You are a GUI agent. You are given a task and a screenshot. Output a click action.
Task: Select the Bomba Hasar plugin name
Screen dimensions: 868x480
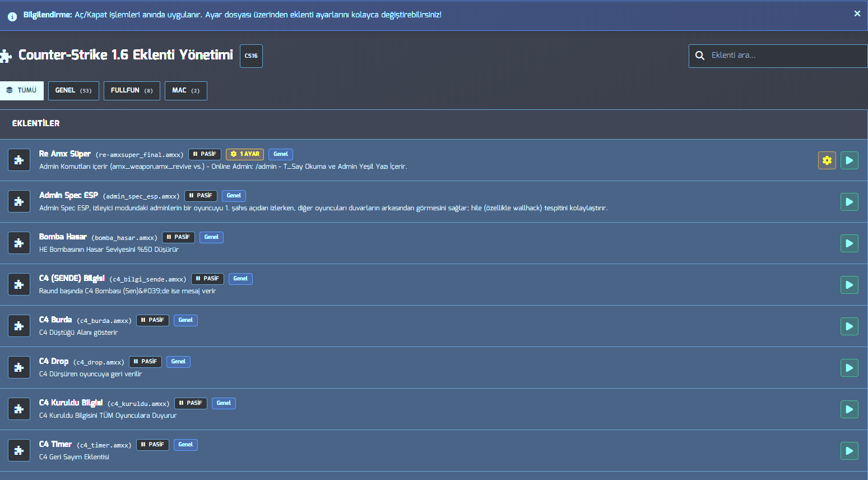pyautogui.click(x=63, y=237)
